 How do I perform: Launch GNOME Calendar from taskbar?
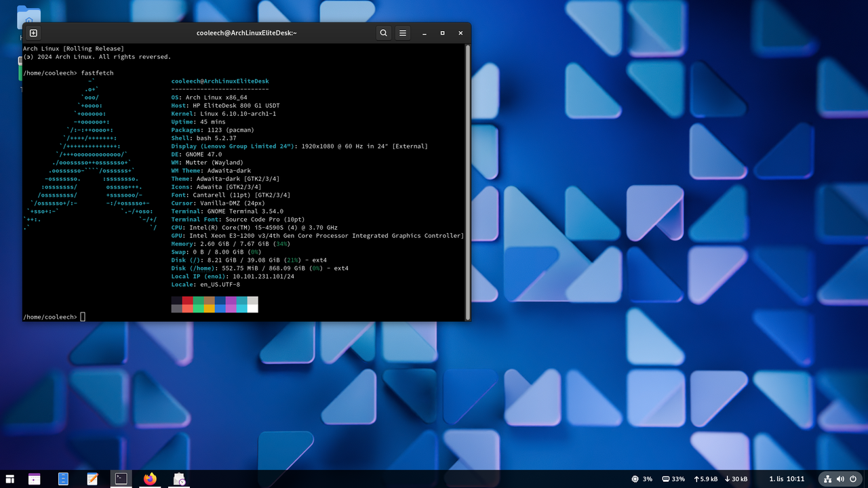35,479
